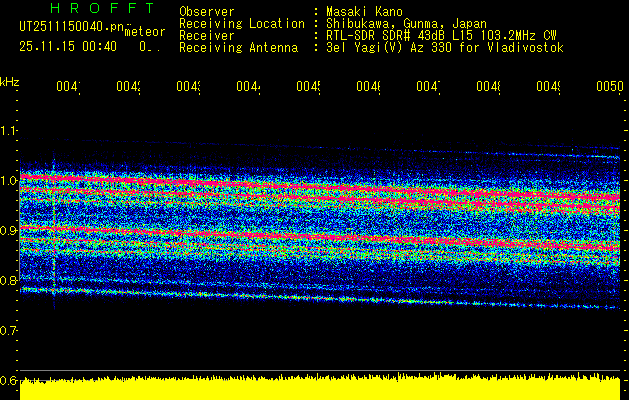Click the 'Receiving Location' label
Screen dimensions: 629x400
[x=242, y=24]
